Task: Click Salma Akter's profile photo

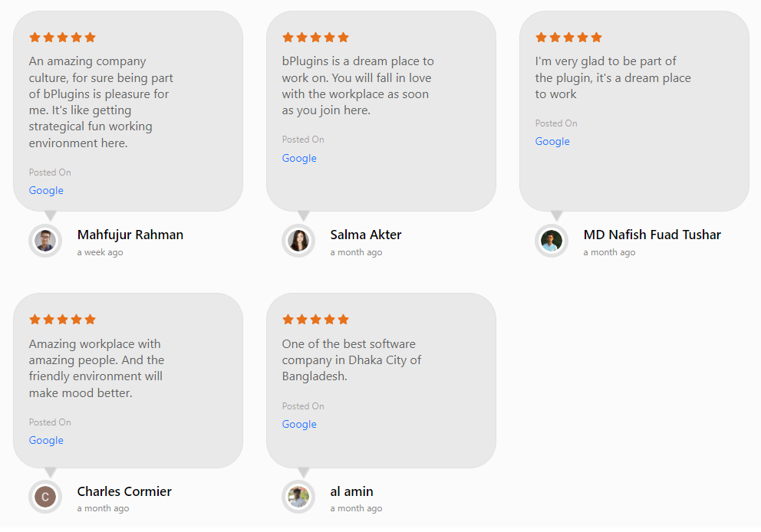Action: tap(298, 241)
